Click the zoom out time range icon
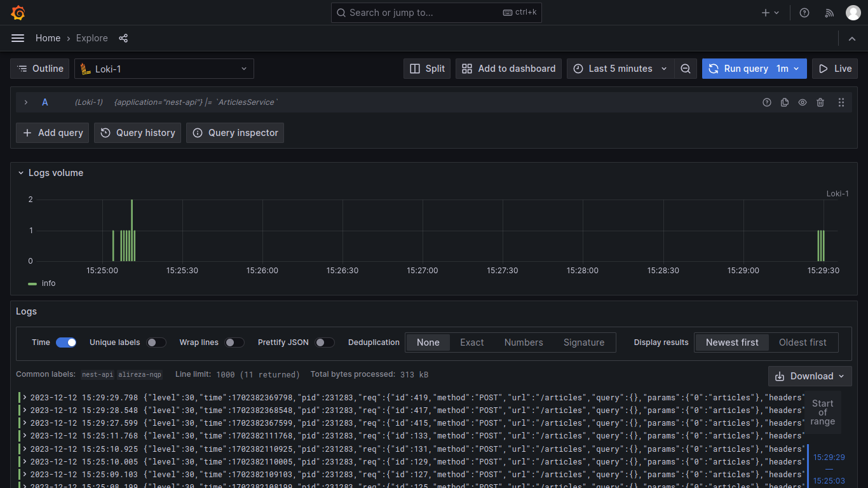The width and height of the screenshot is (868, 488). click(x=686, y=69)
